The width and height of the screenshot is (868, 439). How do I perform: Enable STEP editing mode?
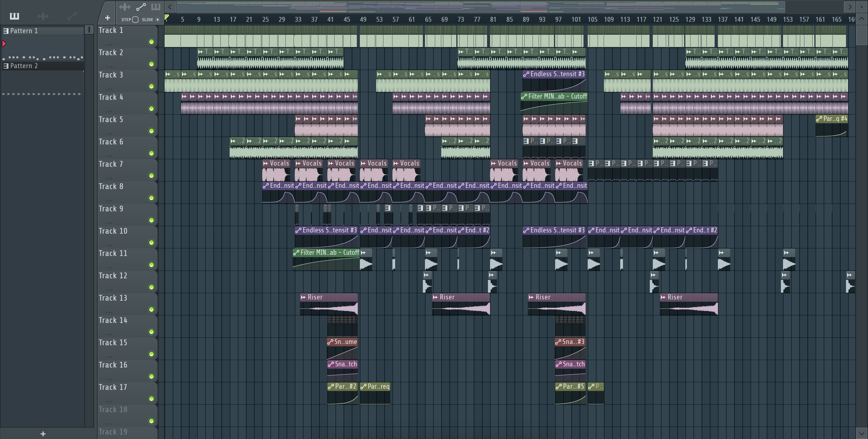135,20
